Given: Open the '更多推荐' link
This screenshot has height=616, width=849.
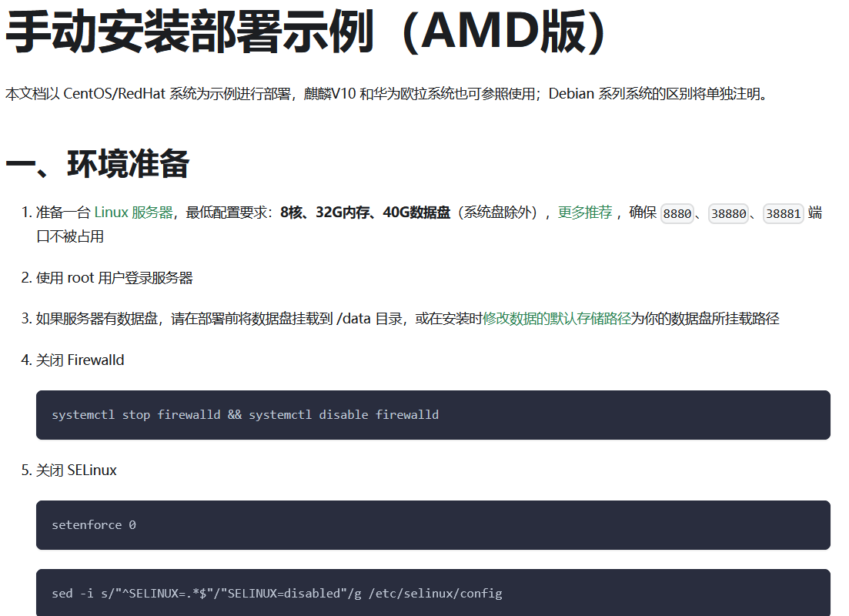Looking at the screenshot, I should (x=585, y=213).
